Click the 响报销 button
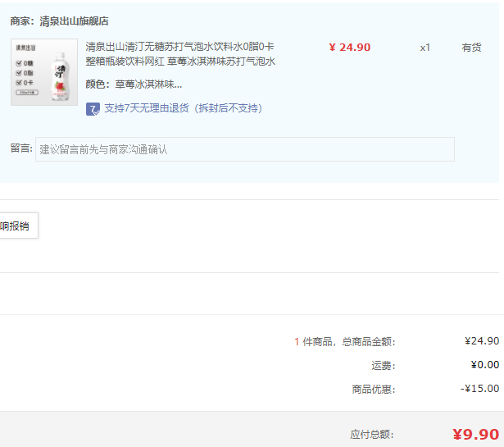The height and width of the screenshot is (447, 504). (x=19, y=226)
